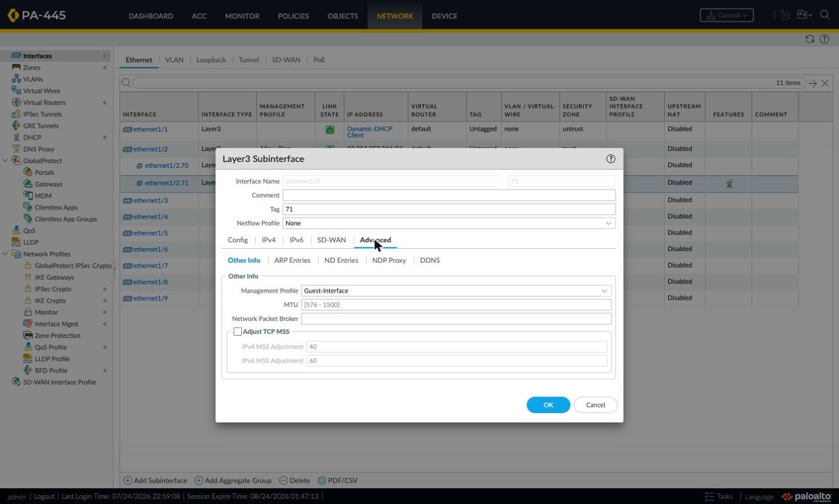Open the help icon beside the refresh icon
The height and width of the screenshot is (504, 839).
[824, 39]
